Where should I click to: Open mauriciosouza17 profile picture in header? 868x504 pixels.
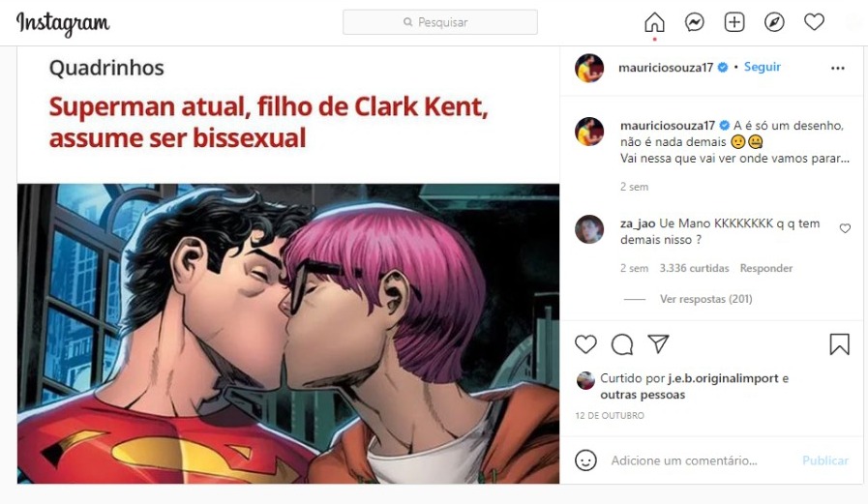(x=589, y=68)
